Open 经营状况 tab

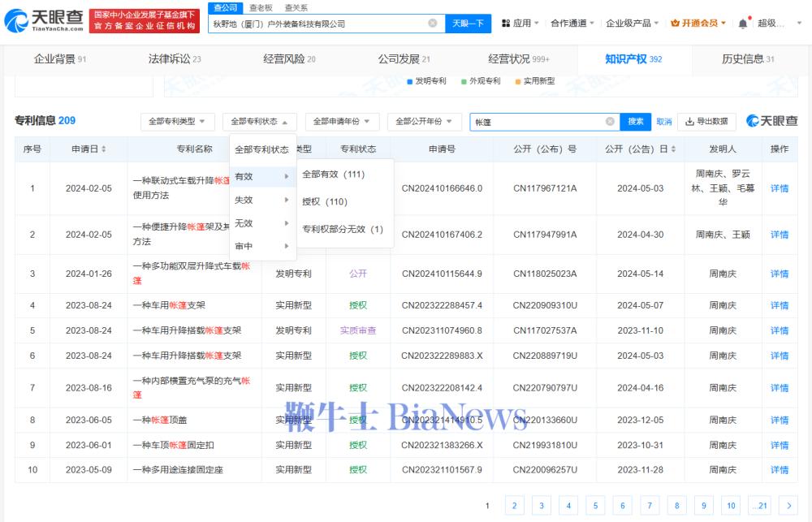click(x=519, y=59)
